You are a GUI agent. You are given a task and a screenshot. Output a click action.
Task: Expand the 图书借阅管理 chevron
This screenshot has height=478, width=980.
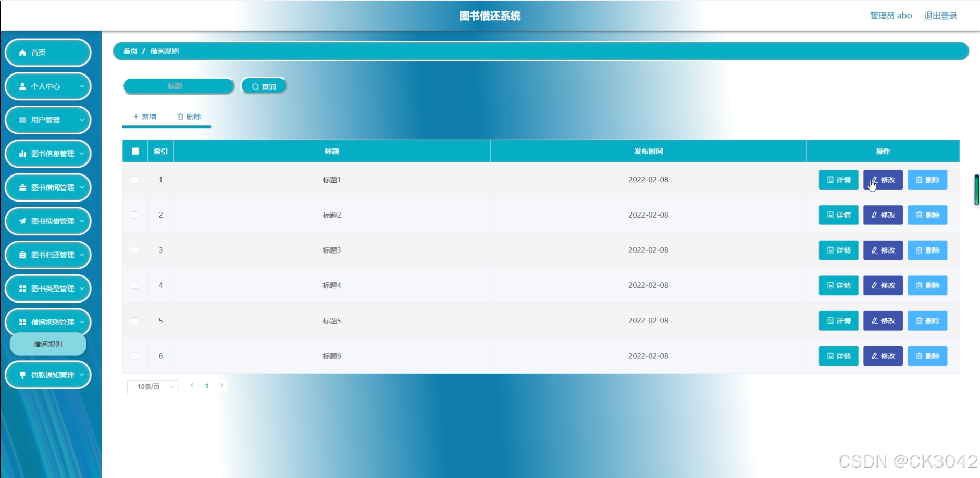coord(82,187)
